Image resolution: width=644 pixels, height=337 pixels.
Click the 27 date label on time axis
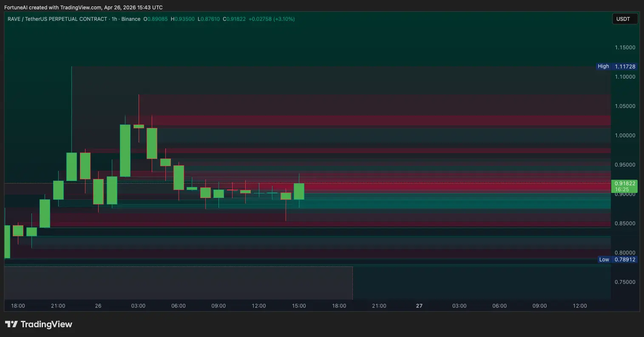[x=419, y=306]
